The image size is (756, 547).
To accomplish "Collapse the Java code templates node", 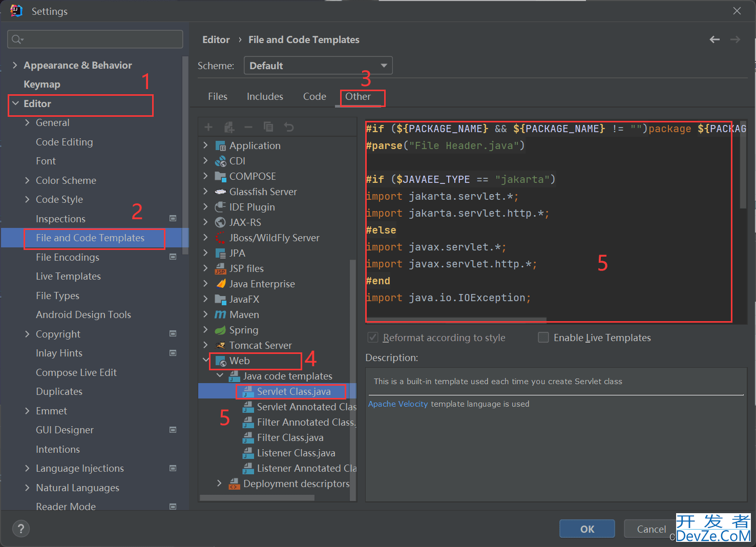I will 220,376.
